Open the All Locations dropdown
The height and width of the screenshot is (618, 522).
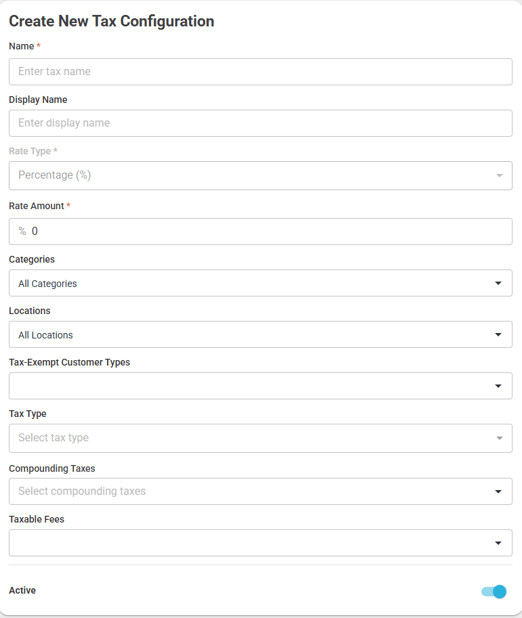point(261,335)
